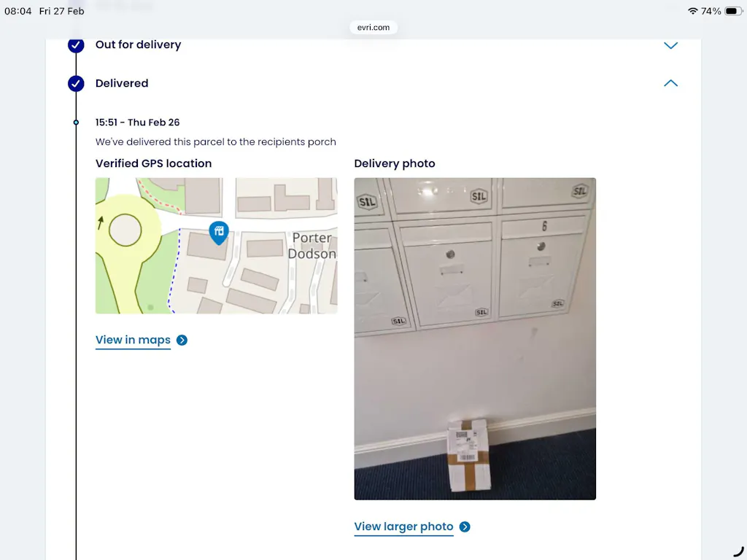Image resolution: width=747 pixels, height=560 pixels.
Task: Click the arrow icon beside View larger photo
Action: 465,526
